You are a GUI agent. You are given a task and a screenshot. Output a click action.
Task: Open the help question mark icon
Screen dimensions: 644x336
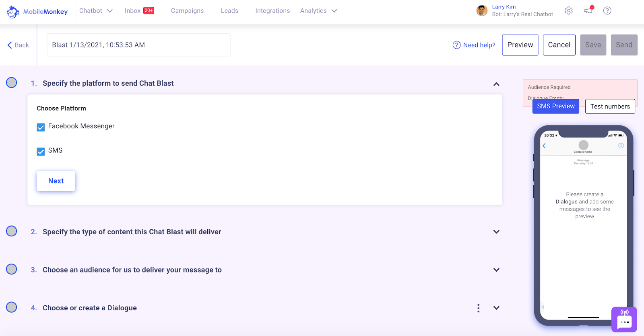point(607,11)
